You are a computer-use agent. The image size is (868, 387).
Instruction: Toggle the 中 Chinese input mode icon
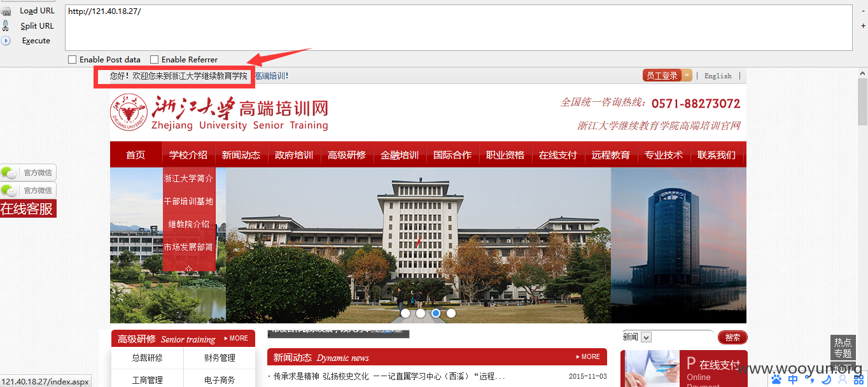coord(793,379)
